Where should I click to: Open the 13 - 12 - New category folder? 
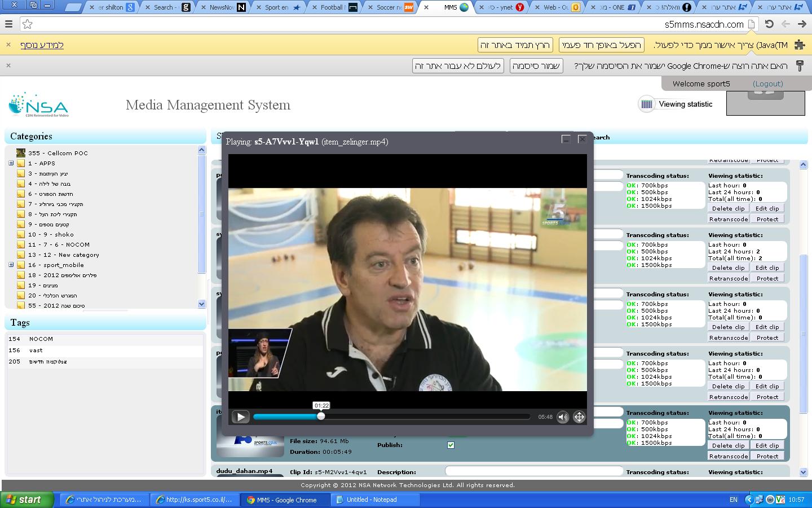coord(64,255)
